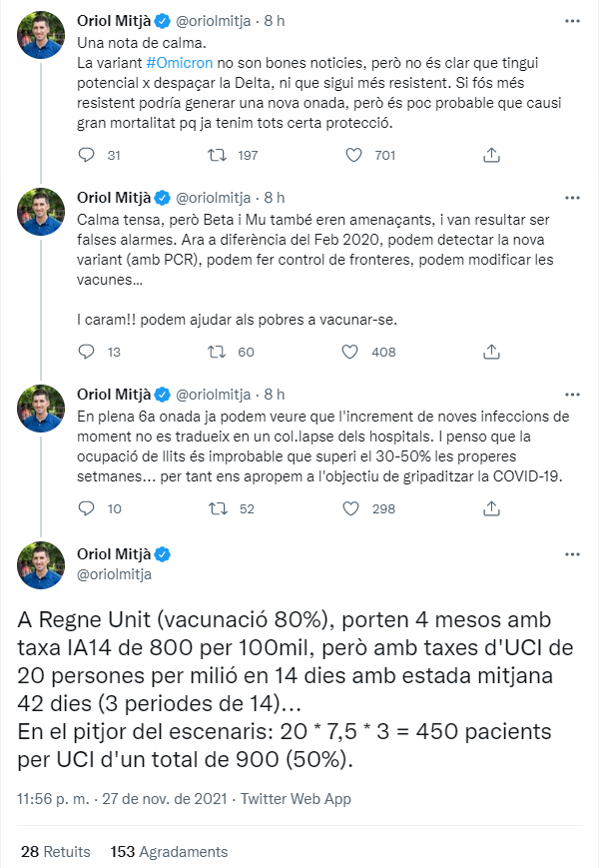
Task: Share the '6a onada' tweet
Action: coord(490,508)
